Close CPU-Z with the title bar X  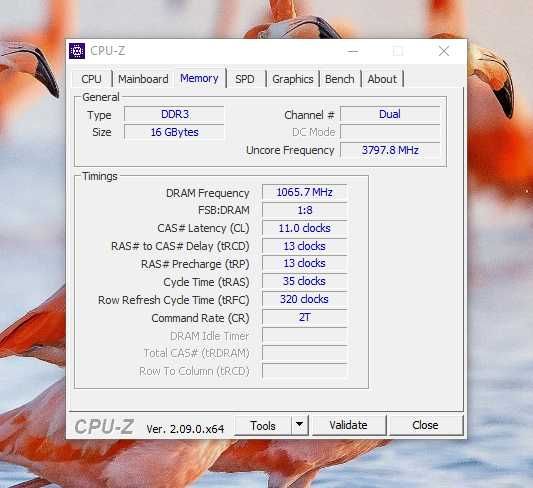(x=444, y=51)
